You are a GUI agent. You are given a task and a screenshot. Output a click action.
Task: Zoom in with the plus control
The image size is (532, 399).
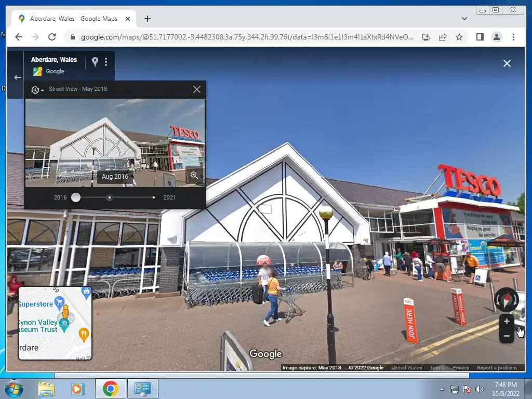pos(507,321)
